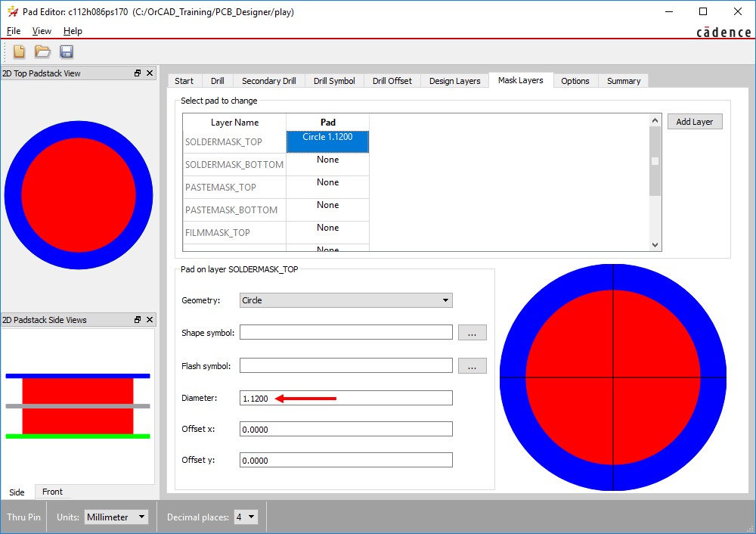
Task: Click the New padstack toolbar icon
Action: coord(20,51)
